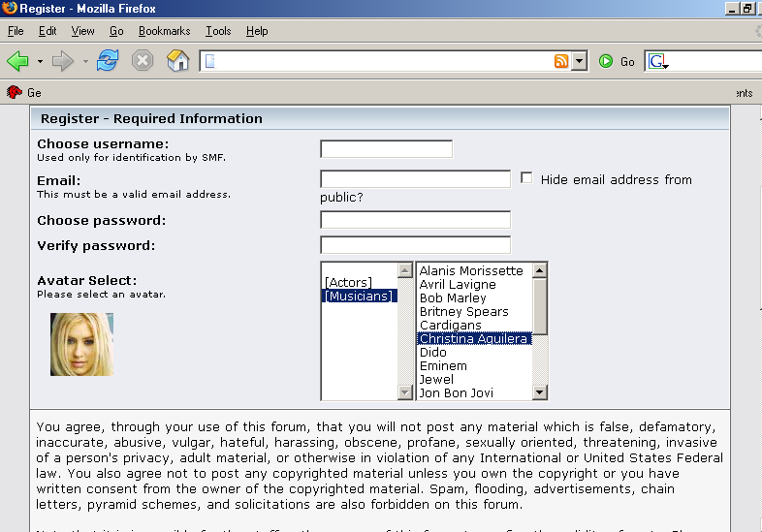
Task: Click the Choose username input field
Action: tap(387, 148)
